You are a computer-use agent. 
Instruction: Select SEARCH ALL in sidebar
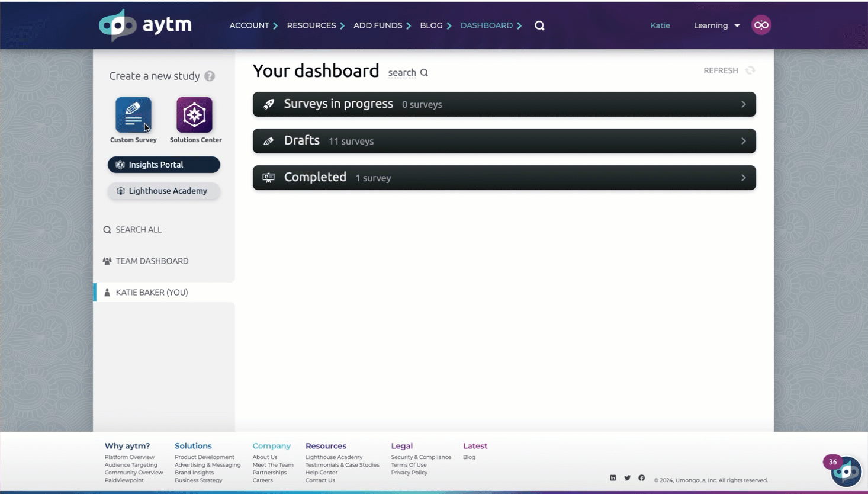(139, 230)
